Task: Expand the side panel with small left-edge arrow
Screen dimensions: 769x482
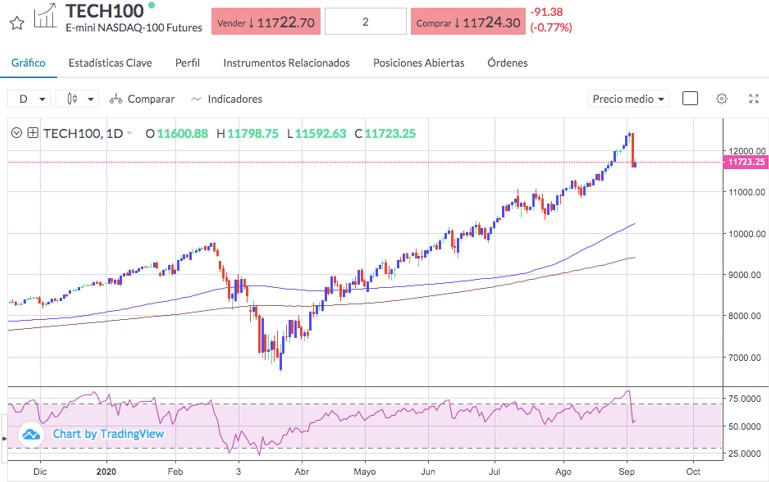Action: point(5,438)
